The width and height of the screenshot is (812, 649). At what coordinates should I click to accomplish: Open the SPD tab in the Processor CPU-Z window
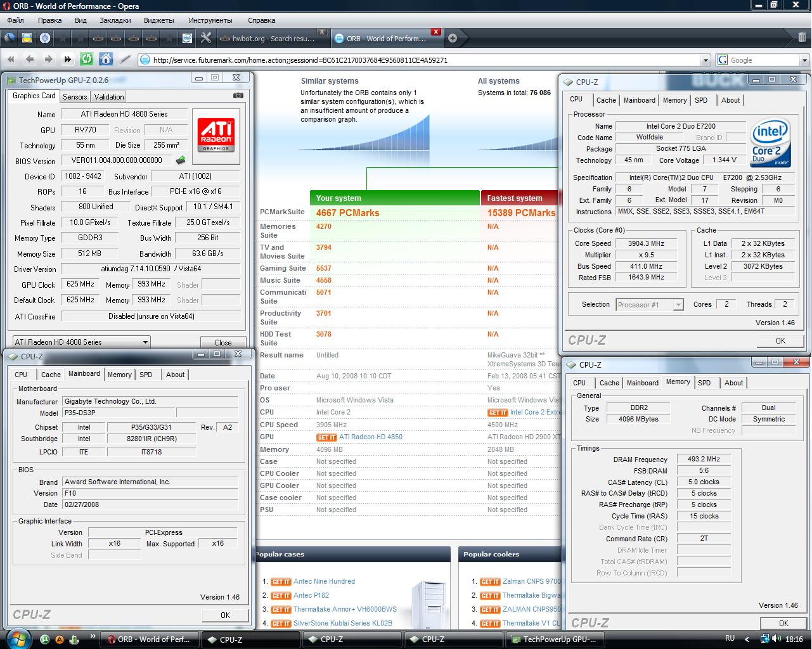(701, 100)
